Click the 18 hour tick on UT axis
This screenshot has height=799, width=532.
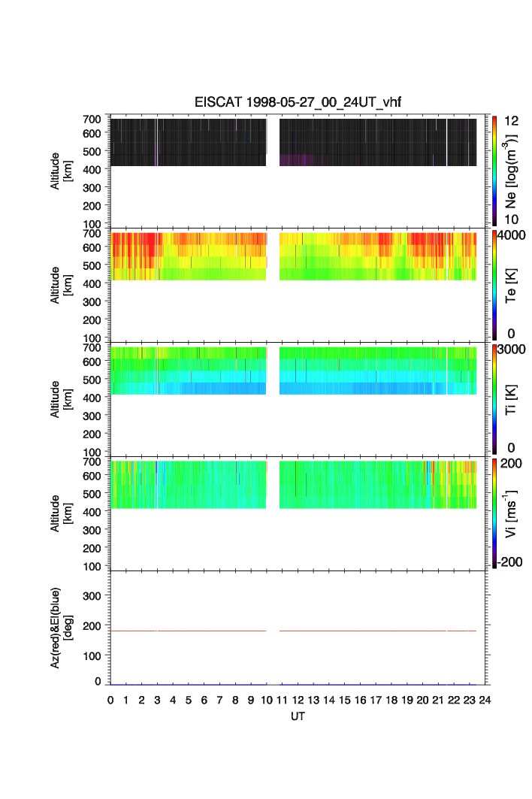(x=391, y=700)
